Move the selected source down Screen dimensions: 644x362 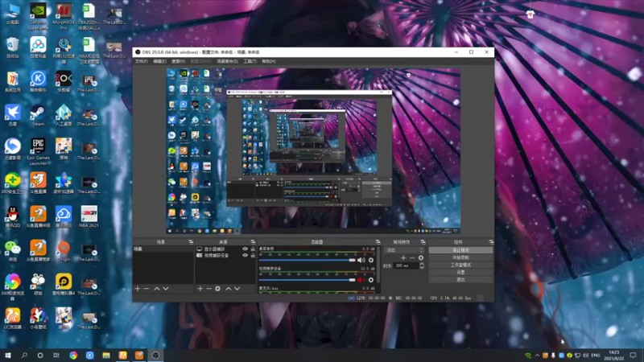[237, 289]
